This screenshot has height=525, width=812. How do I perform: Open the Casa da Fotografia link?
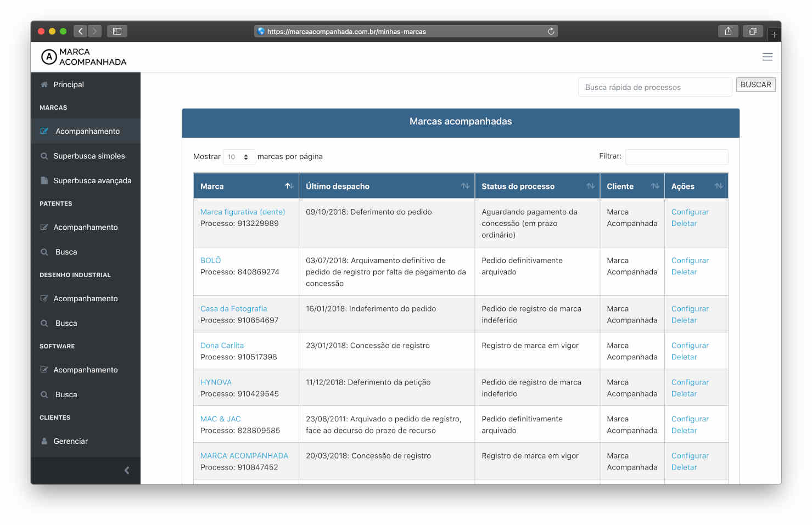pos(233,308)
